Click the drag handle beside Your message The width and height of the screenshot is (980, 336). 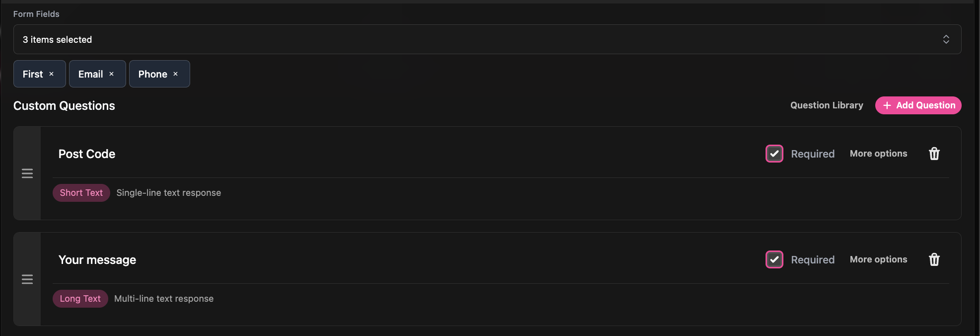(27, 279)
